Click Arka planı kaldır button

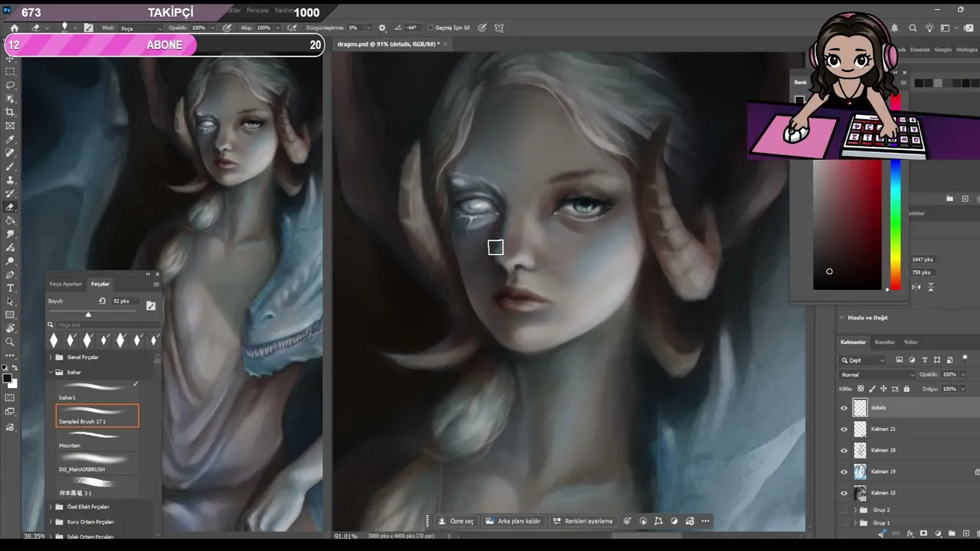point(514,521)
